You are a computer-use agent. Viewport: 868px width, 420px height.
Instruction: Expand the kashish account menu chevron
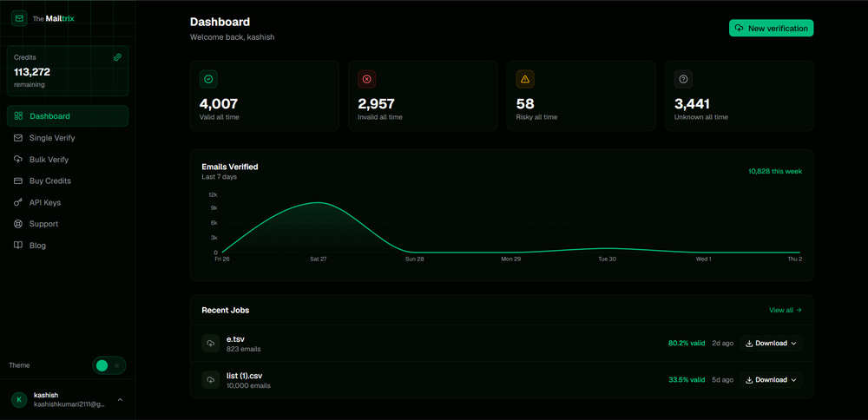(x=120, y=399)
